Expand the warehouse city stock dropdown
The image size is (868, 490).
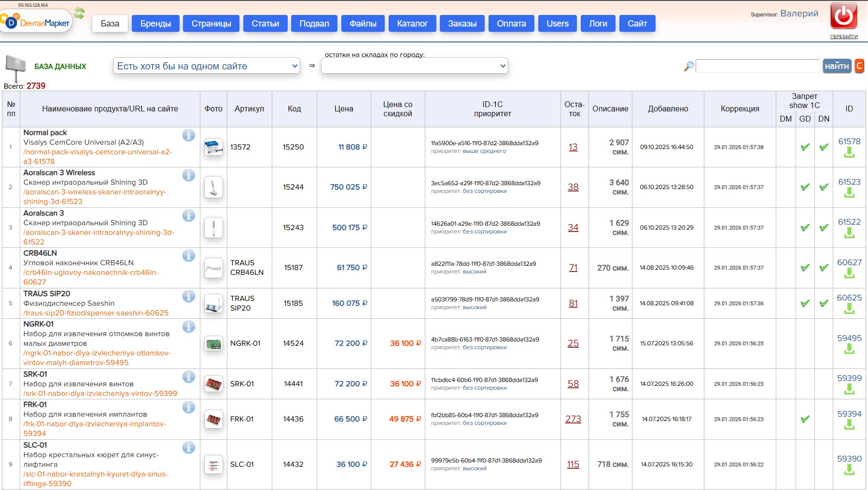414,66
